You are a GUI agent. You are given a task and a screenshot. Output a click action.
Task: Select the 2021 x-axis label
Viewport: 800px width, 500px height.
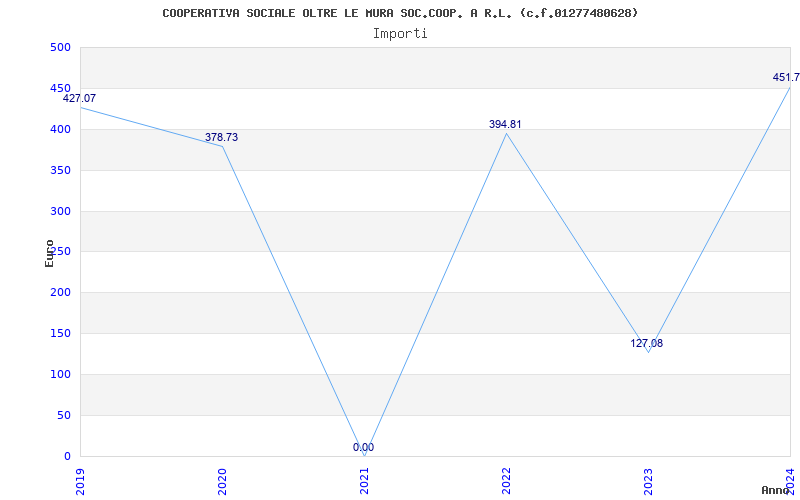pos(364,481)
